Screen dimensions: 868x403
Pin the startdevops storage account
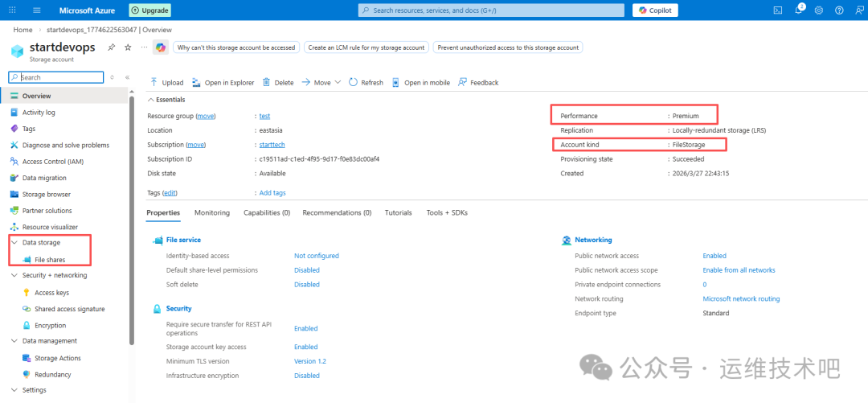coord(112,47)
